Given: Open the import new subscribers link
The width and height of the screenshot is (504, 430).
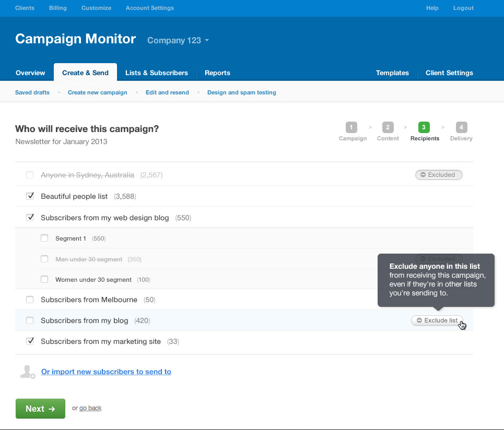Looking at the screenshot, I should (x=106, y=372).
